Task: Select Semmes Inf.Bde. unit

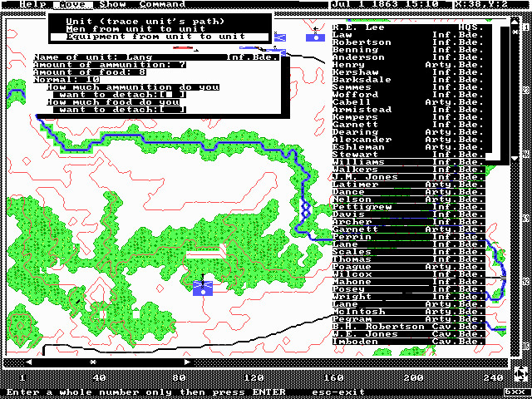Action: pos(408,86)
